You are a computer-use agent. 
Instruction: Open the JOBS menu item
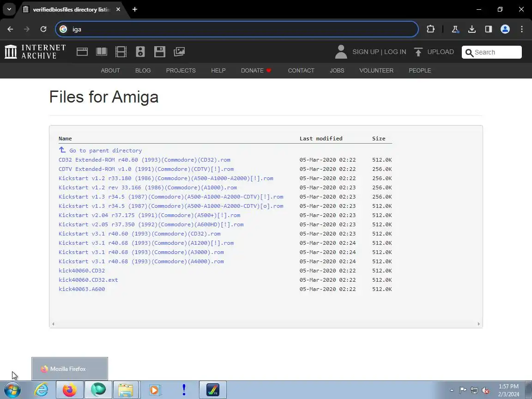point(337,71)
